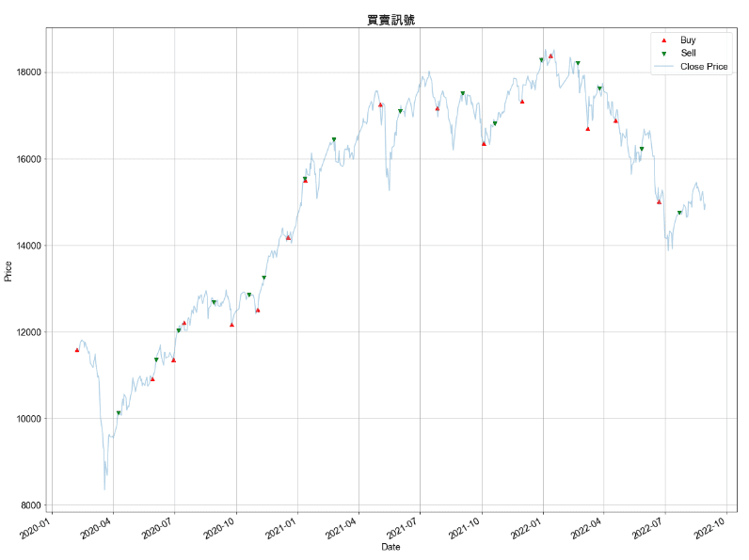Click the red Buy triangle in the legend
The image size is (749, 560).
[663, 40]
